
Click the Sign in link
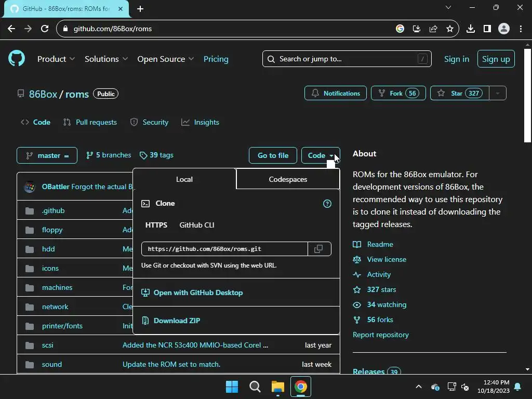pyautogui.click(x=457, y=59)
